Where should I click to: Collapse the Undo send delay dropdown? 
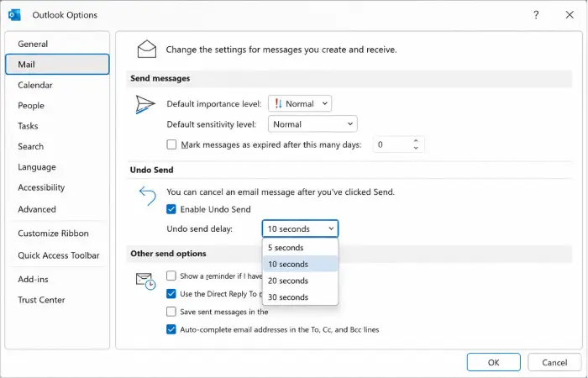click(x=300, y=228)
